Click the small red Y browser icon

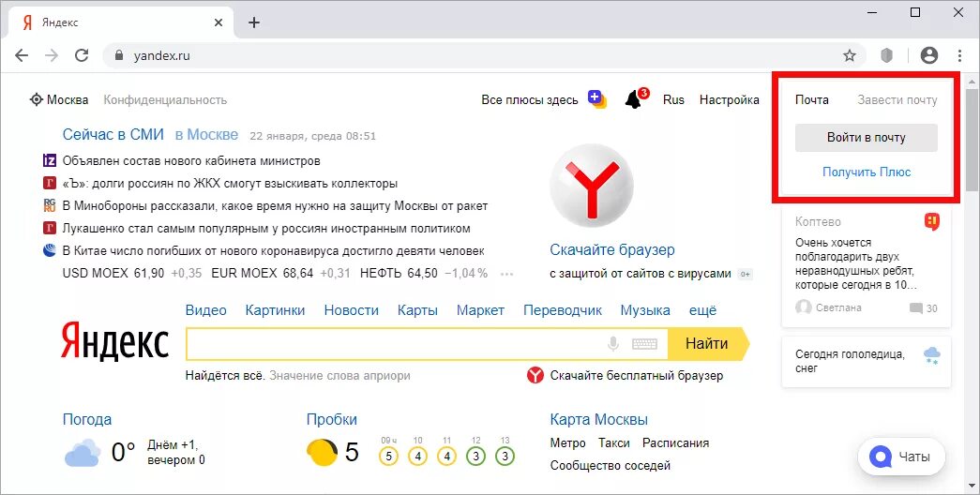pos(535,375)
